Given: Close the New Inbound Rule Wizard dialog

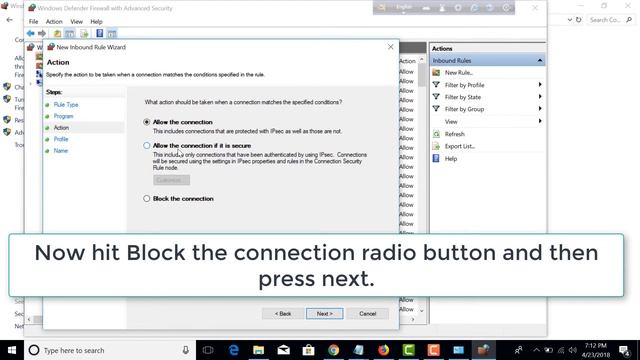Looking at the screenshot, I should click(391, 47).
